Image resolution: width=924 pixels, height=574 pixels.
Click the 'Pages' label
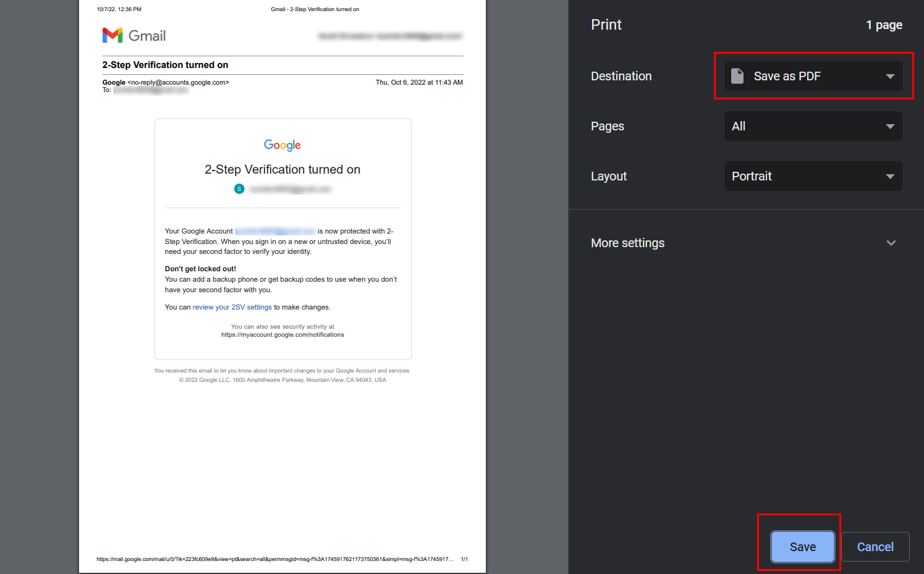tap(608, 126)
